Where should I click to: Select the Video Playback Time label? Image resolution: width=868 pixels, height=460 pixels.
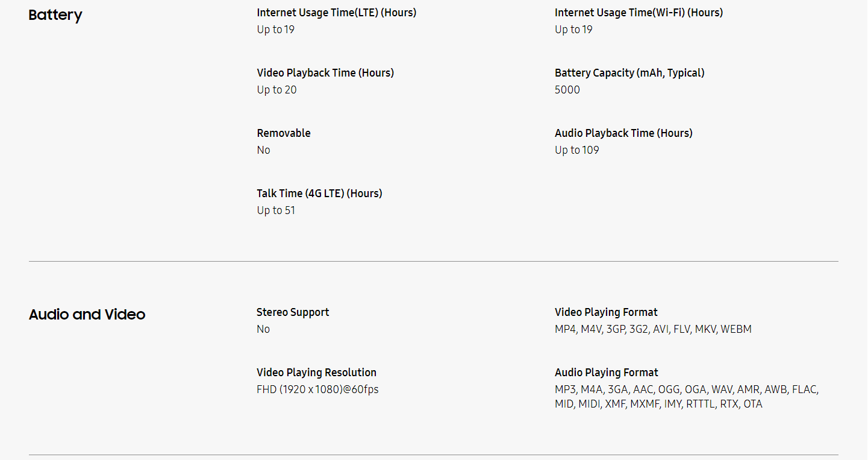click(x=325, y=73)
